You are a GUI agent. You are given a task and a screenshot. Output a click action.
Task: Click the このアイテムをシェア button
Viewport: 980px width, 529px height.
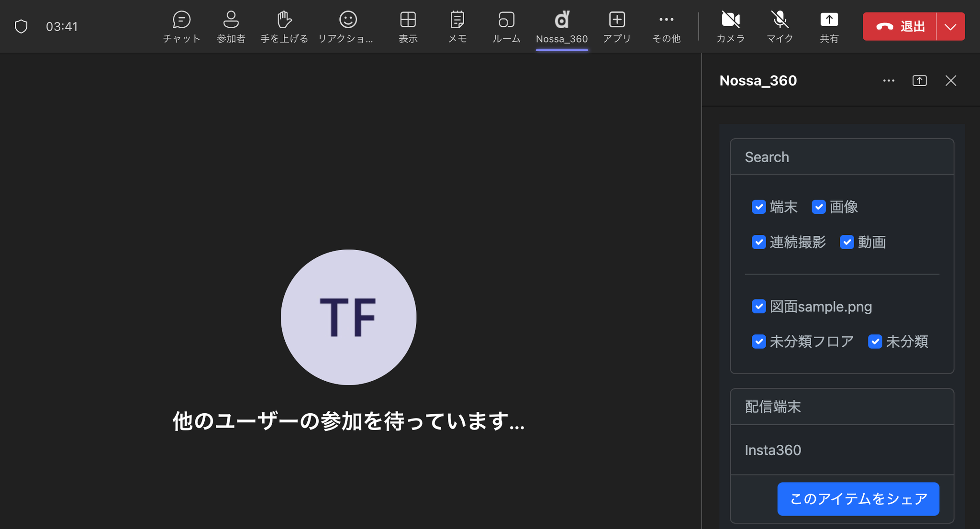pos(858,499)
